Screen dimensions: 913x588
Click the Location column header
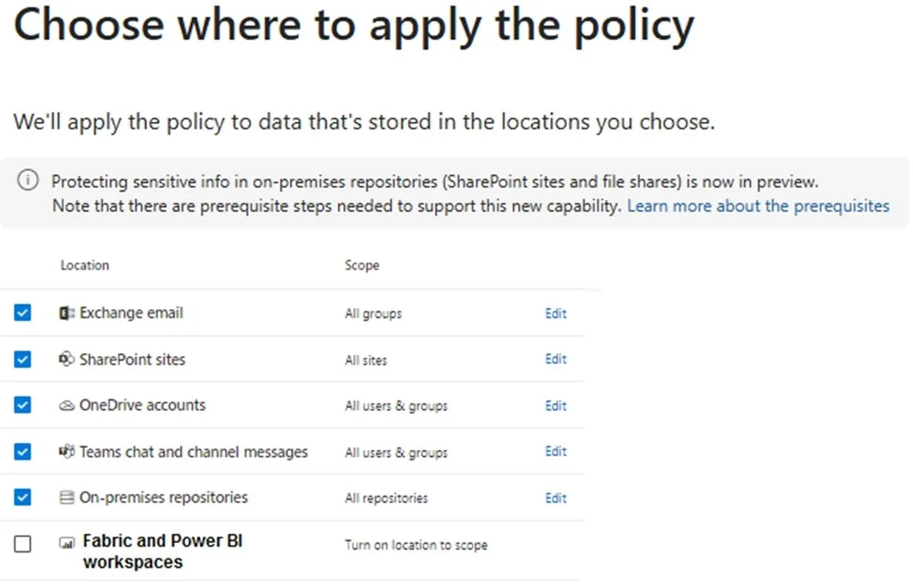(84, 265)
